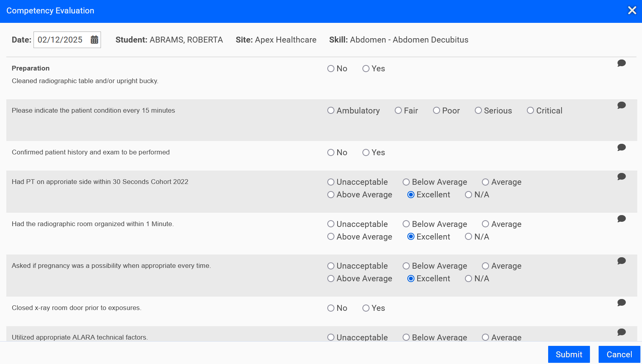Select Serious patient condition

click(478, 111)
